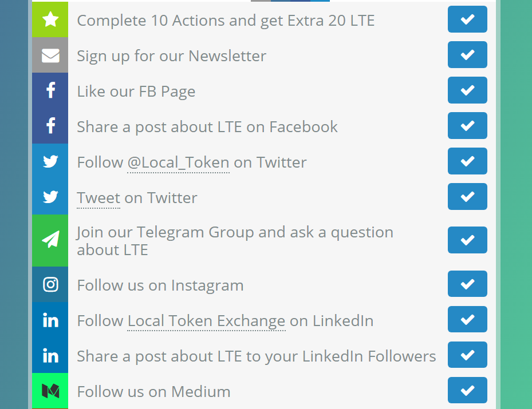This screenshot has height=409, width=532.
Task: Toggle the checkmark for Sign up for Newsletter
Action: click(x=467, y=55)
